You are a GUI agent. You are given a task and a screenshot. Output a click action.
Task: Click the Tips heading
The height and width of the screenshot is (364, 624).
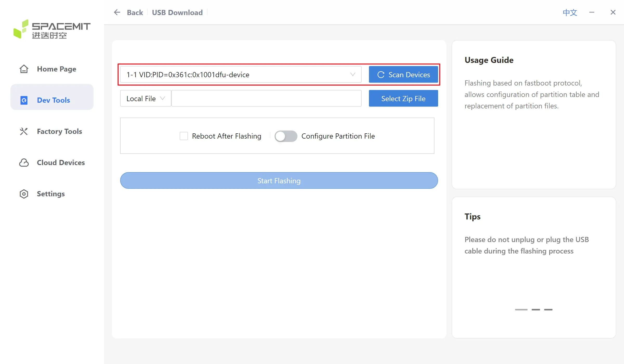[472, 217]
